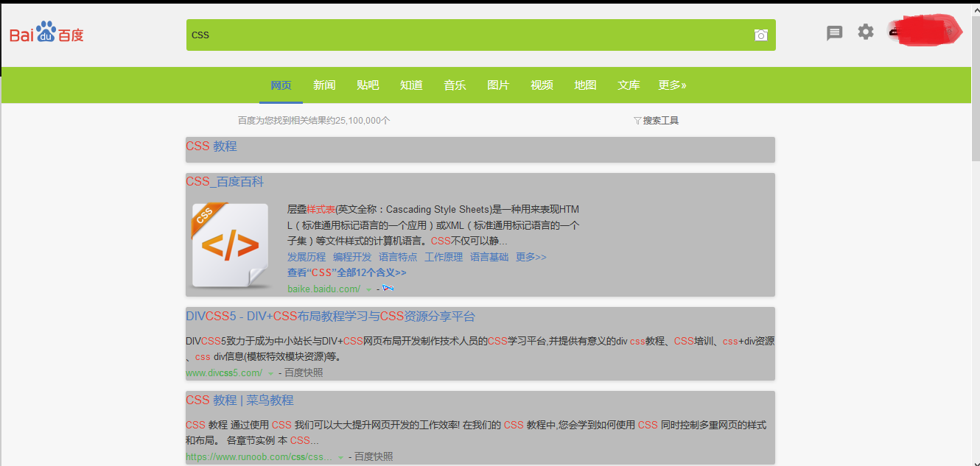
Task: Open the 地图 tab
Action: (x=585, y=85)
